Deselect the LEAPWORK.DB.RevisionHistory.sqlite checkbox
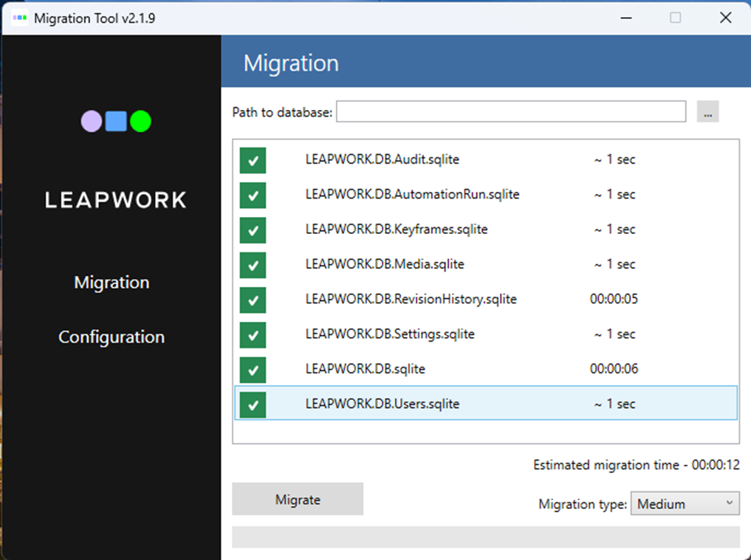 253,300
